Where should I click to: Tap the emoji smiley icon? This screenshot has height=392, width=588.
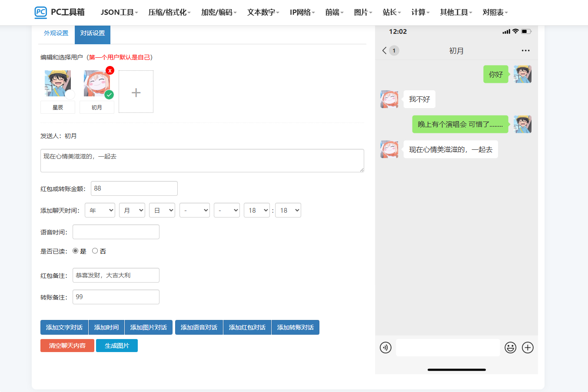coord(510,348)
